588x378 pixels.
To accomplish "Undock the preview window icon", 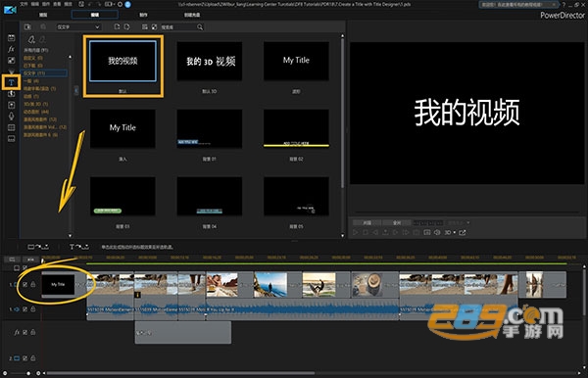I will [x=463, y=233].
